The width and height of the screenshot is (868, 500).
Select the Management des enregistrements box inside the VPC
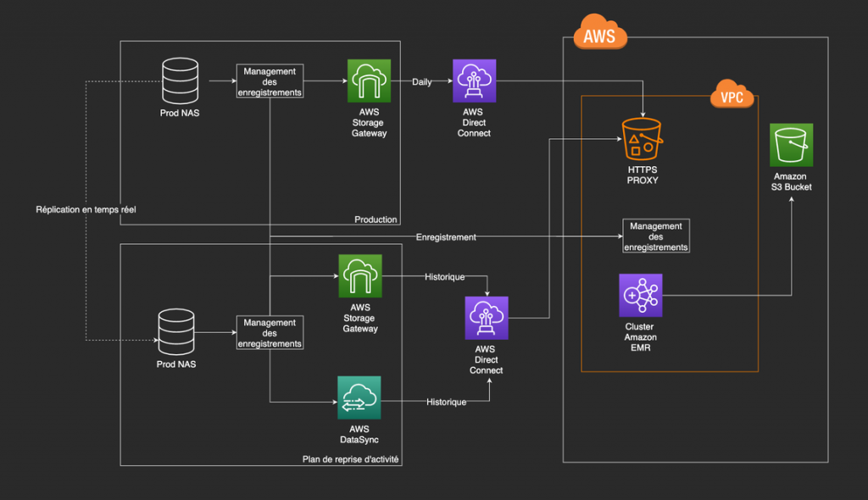(656, 236)
